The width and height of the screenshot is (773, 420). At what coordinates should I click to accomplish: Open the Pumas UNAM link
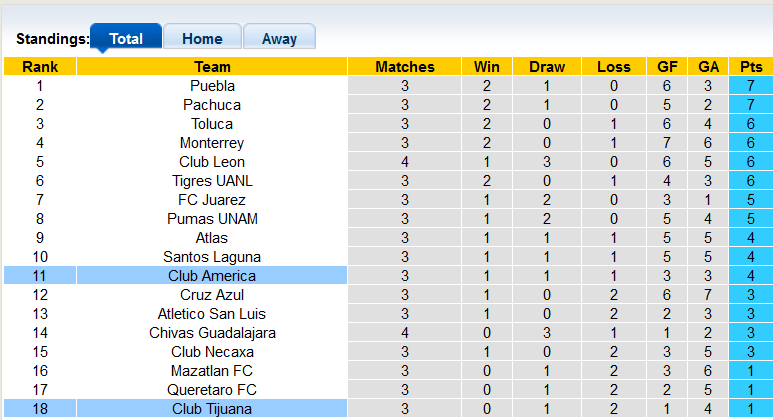pyautogui.click(x=212, y=219)
